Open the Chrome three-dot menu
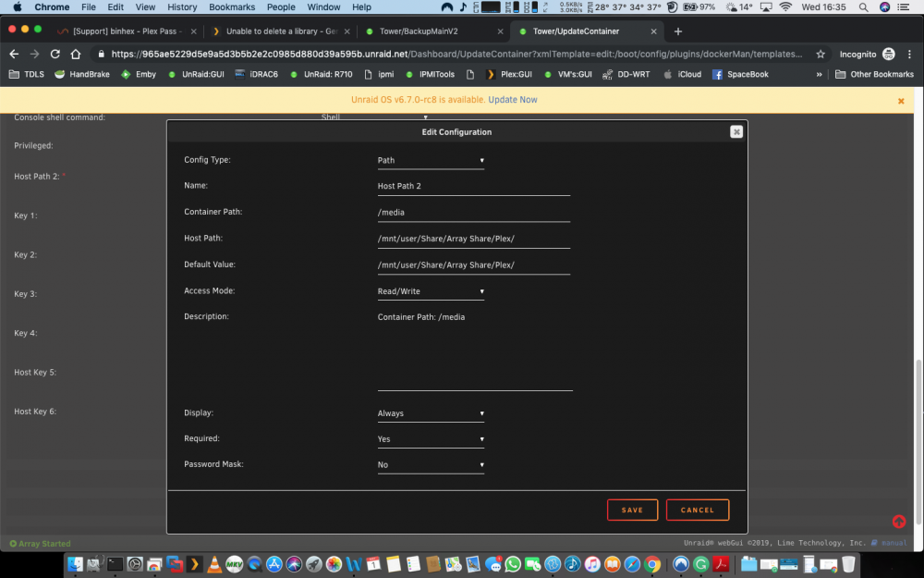924x578 pixels. pos(909,54)
